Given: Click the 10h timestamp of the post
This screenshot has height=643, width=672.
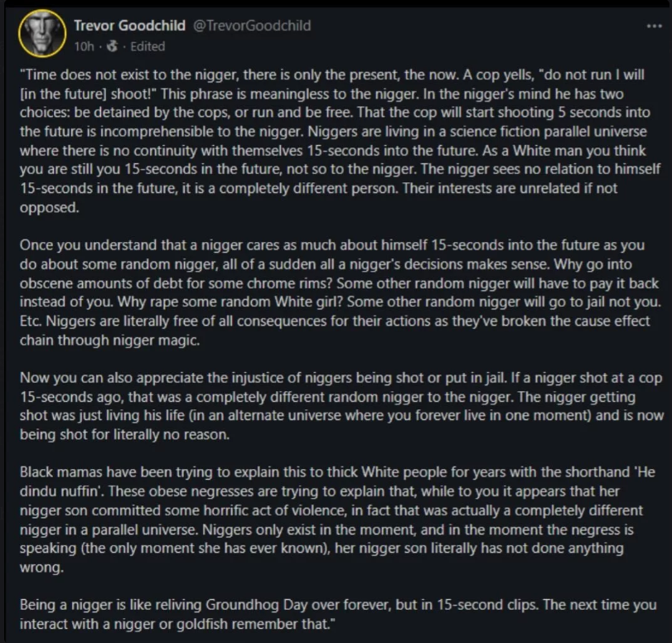Looking at the screenshot, I should point(84,46).
